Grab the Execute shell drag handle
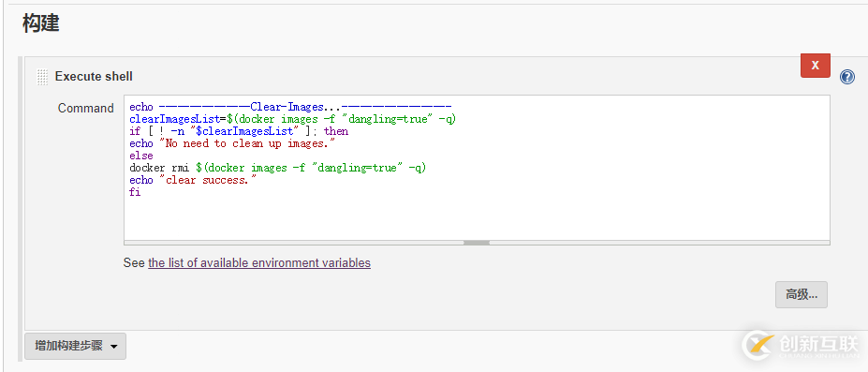868x372 pixels. [x=42, y=77]
